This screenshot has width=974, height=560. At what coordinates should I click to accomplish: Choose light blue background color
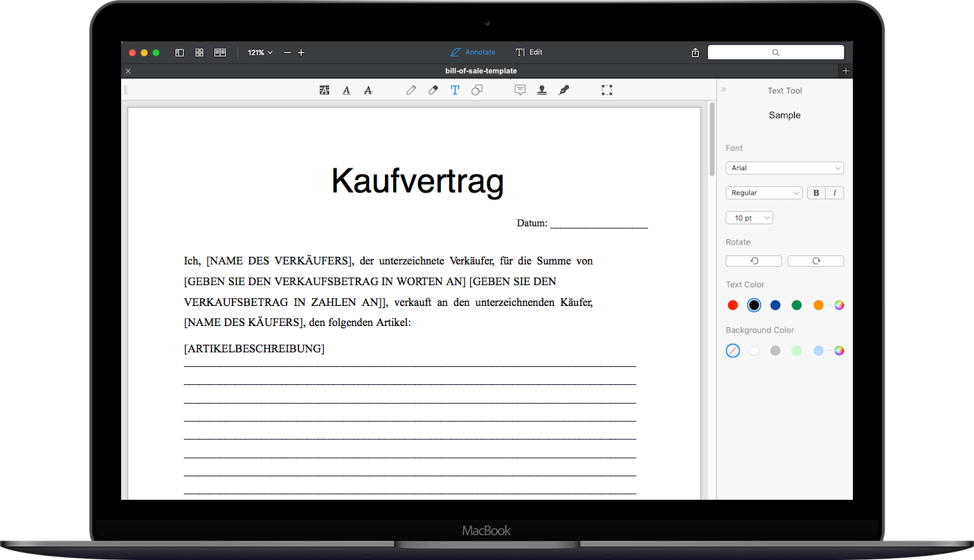pos(818,351)
